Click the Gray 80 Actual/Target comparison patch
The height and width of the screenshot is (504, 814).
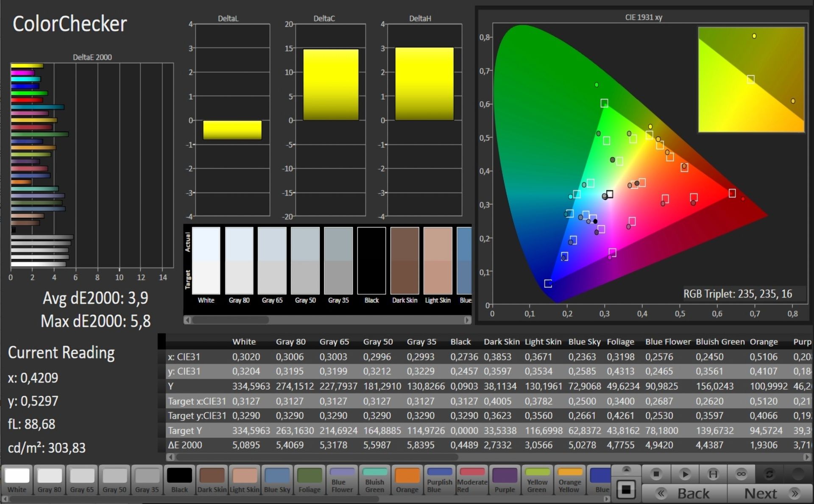point(239,261)
